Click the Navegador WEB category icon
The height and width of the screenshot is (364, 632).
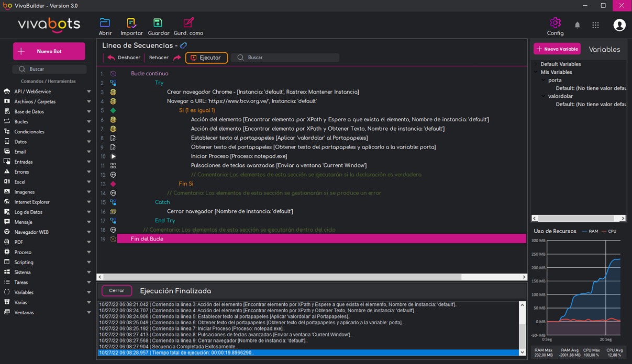(x=7, y=232)
